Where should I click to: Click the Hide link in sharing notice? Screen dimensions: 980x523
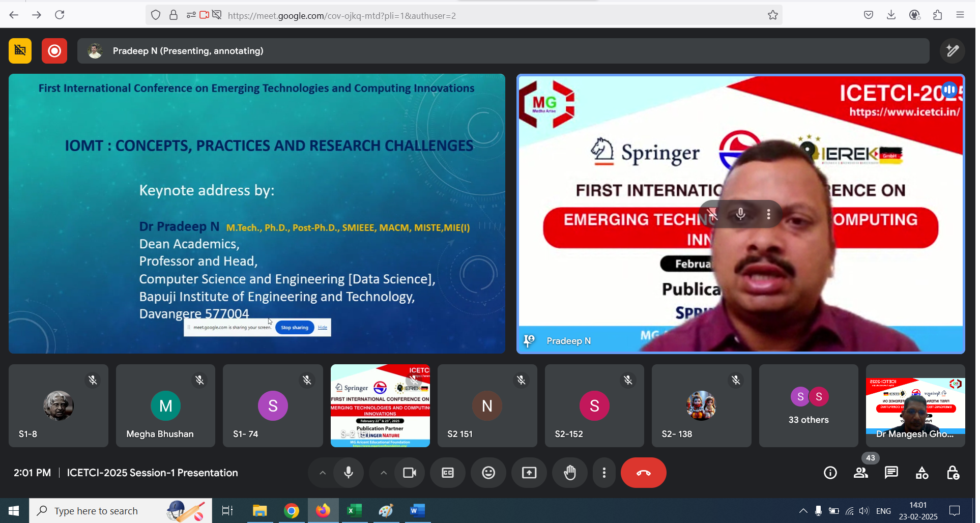(x=323, y=328)
